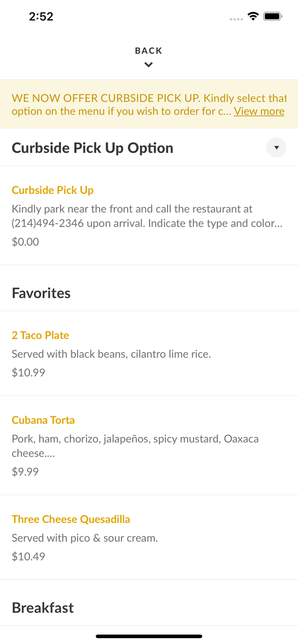Tap the home indicator bar at bottom

point(149,636)
